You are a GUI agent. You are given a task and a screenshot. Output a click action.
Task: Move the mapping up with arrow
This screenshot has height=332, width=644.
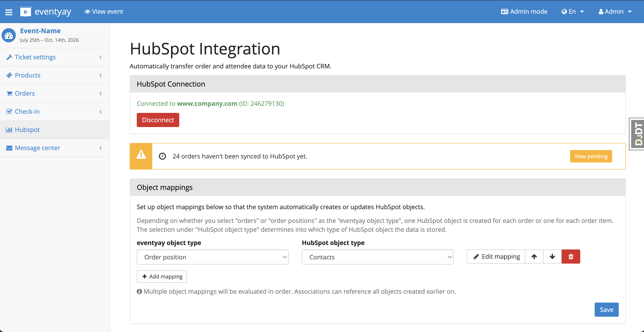(x=534, y=257)
